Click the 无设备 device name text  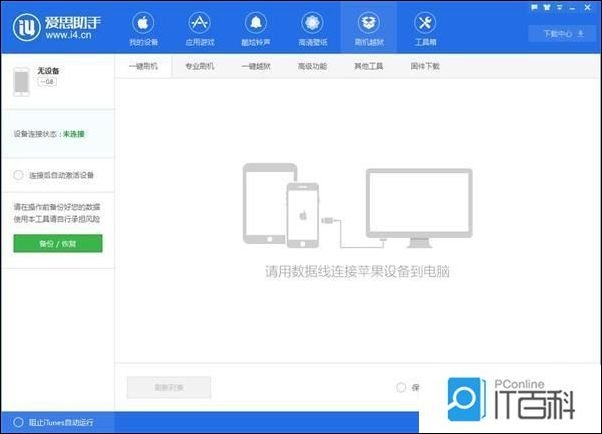pyautogui.click(x=48, y=71)
